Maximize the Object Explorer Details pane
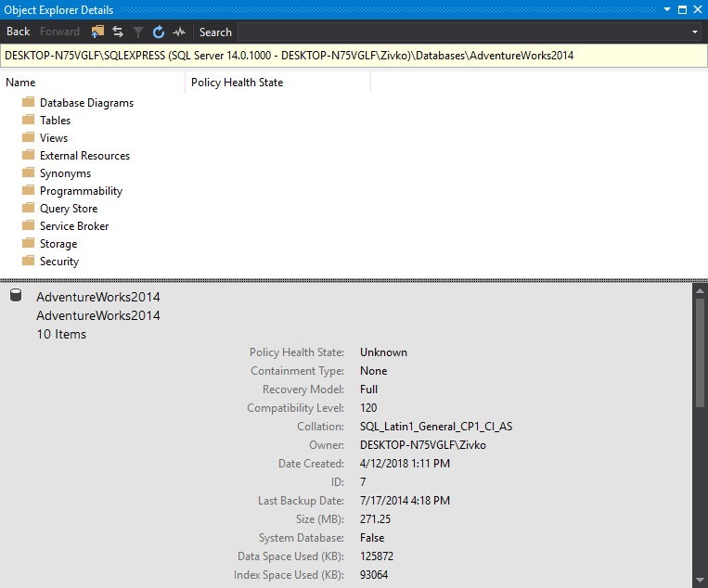 click(683, 9)
